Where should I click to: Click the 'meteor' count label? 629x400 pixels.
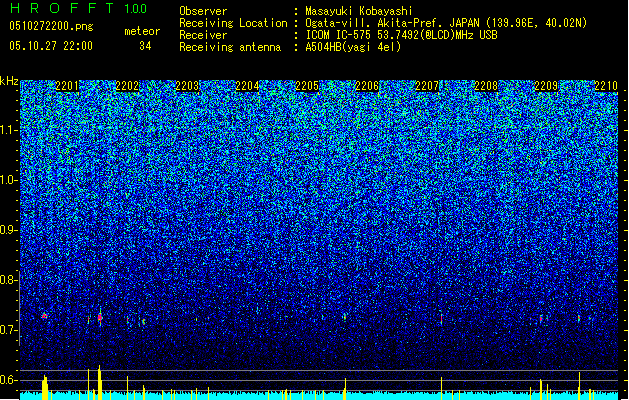click(x=142, y=31)
